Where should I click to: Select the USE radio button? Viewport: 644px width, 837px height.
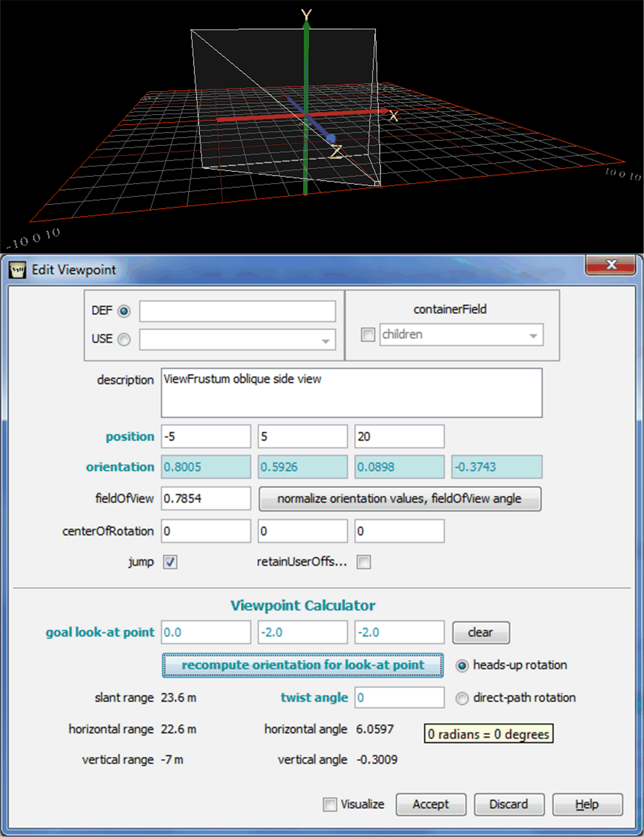click(124, 339)
